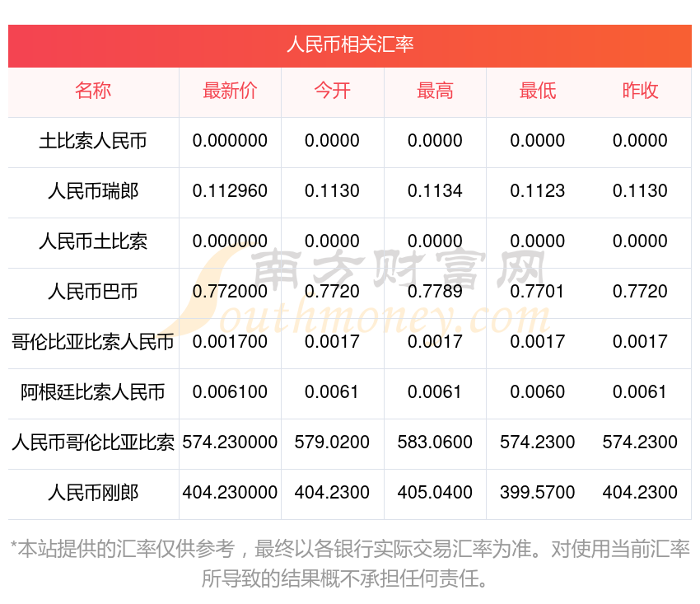
Task: Select the 0.7789 high value
Action: [x=435, y=292]
